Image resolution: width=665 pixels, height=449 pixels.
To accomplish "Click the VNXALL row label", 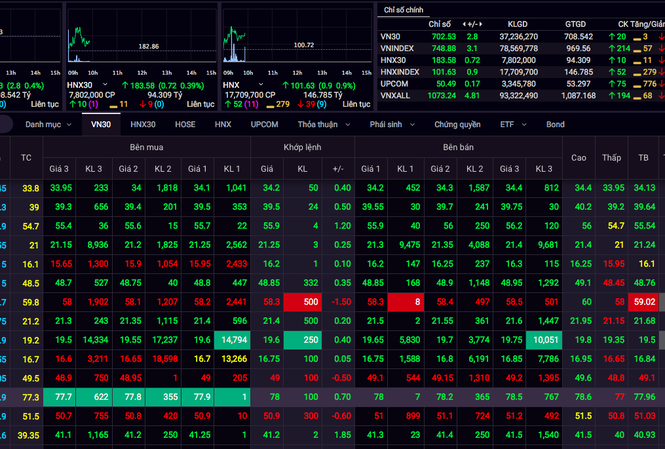I will (x=395, y=95).
